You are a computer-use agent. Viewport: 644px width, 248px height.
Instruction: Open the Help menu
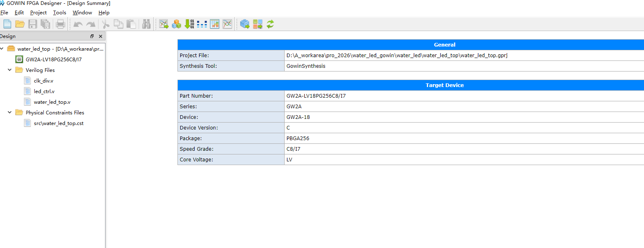[104, 13]
